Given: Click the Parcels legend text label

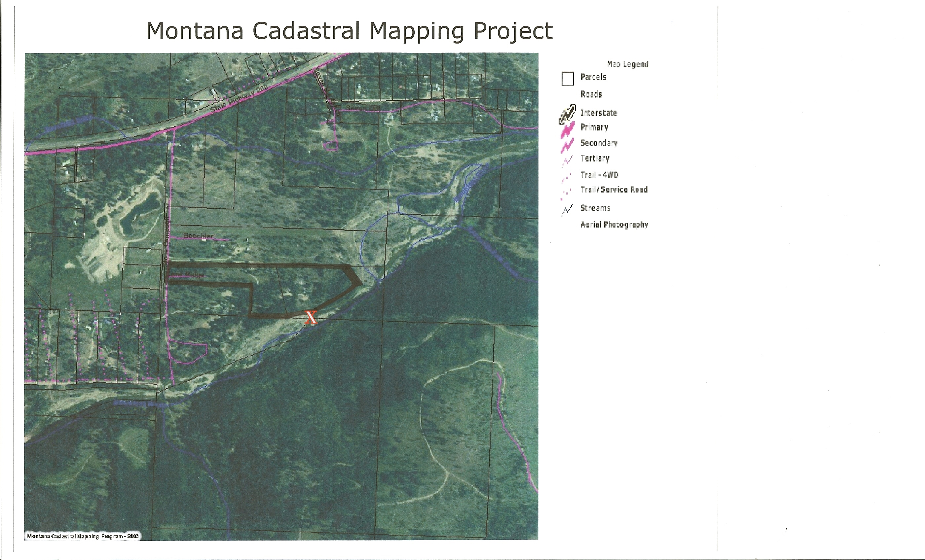Looking at the screenshot, I should [593, 77].
